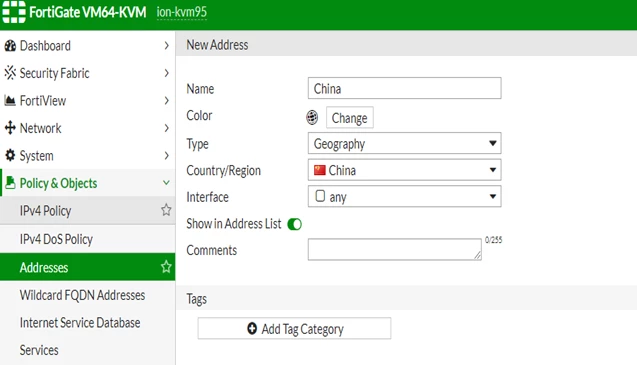Image resolution: width=637 pixels, height=365 pixels.
Task: Click the Security Fabric icon
Action: (10, 73)
